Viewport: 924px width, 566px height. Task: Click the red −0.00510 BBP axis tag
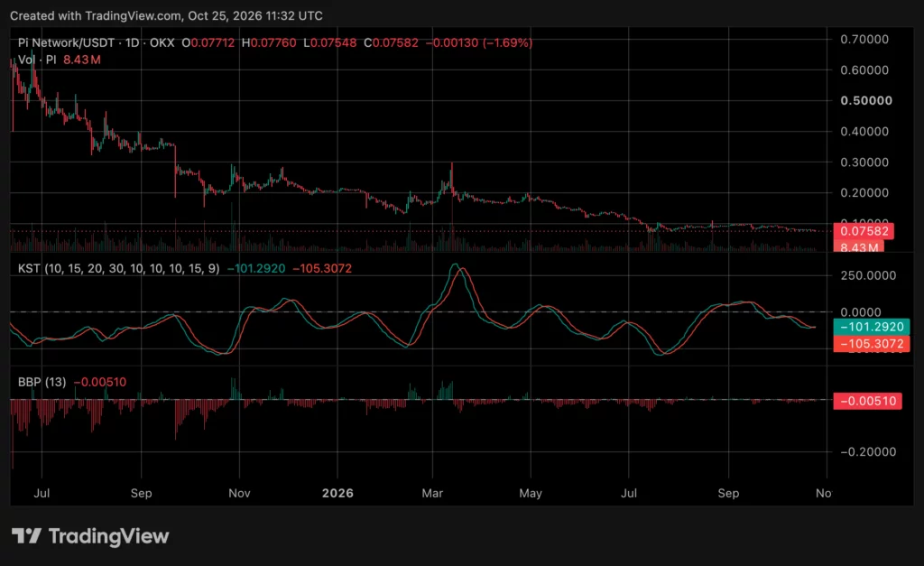867,401
